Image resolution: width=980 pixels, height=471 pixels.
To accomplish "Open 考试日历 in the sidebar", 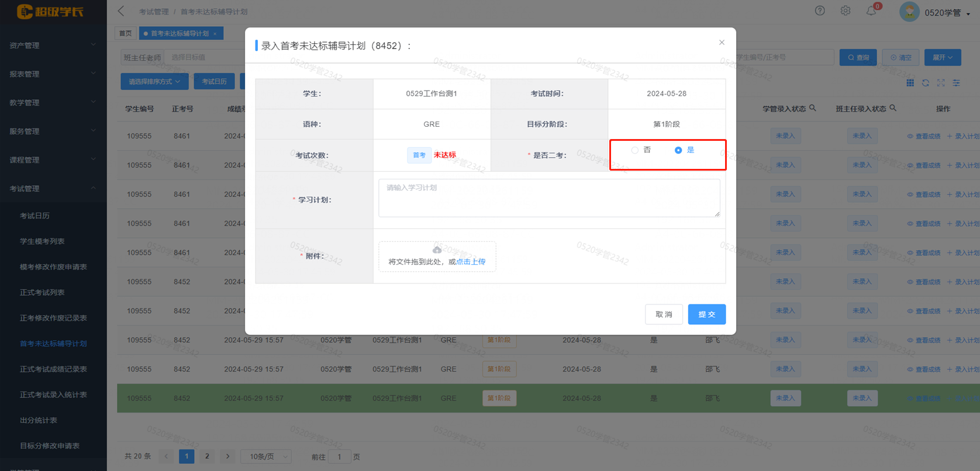I will [x=34, y=216].
